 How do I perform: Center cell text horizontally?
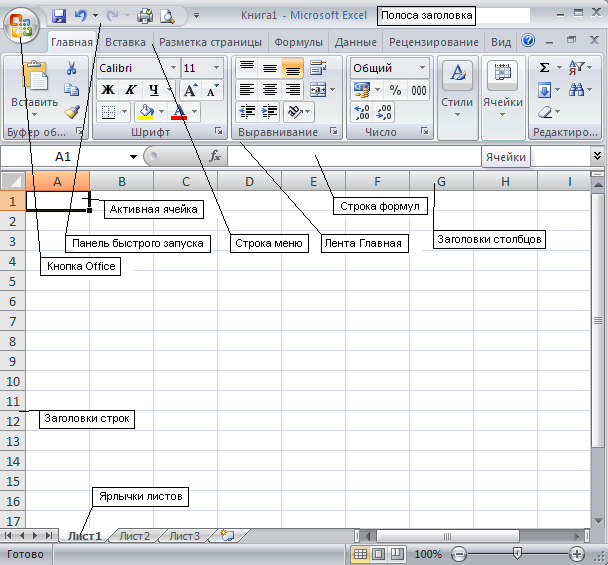pos(269,90)
